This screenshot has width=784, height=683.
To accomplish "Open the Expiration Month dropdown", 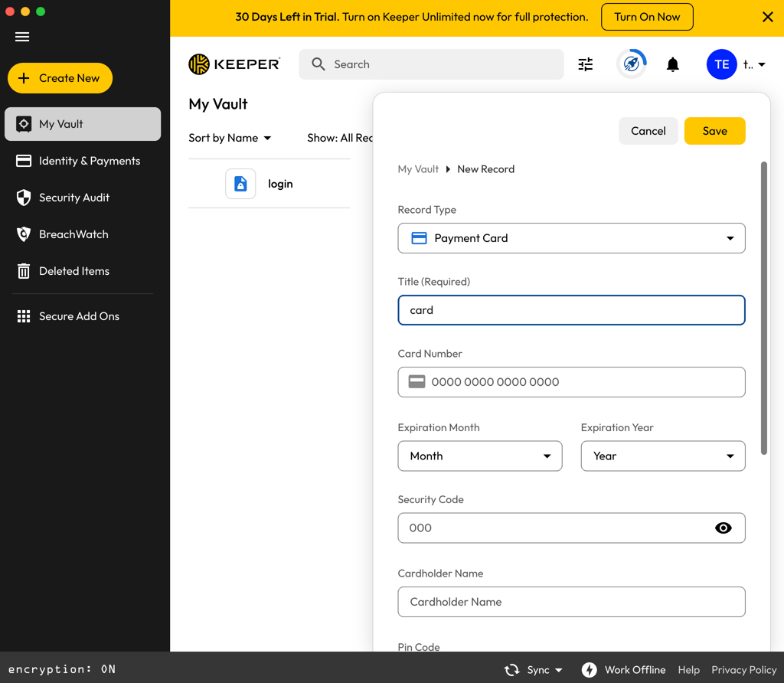I will (480, 456).
